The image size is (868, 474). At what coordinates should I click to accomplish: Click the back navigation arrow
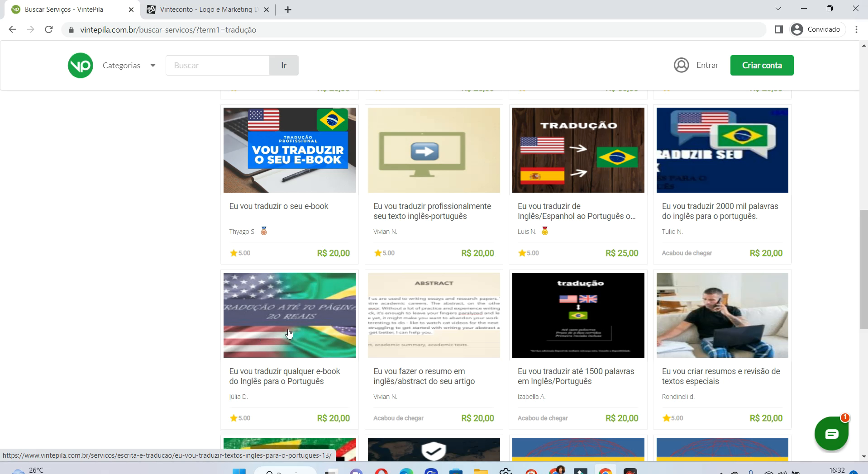point(12,29)
